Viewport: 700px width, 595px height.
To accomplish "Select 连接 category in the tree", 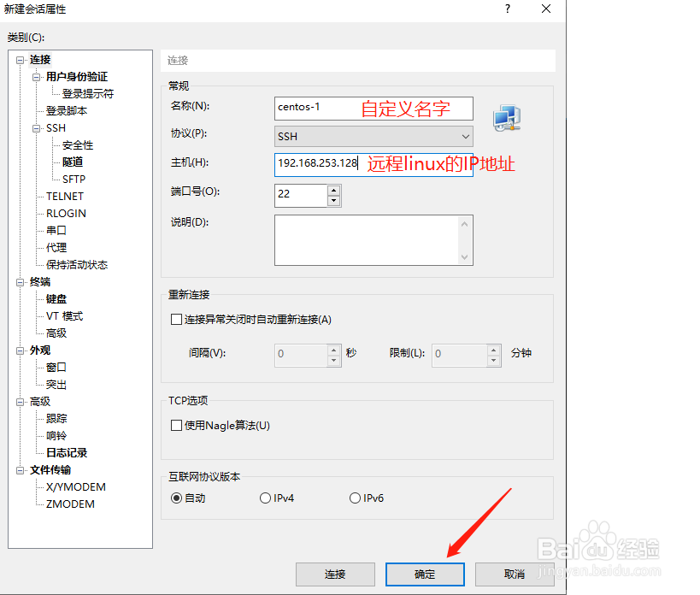I will [x=40, y=60].
